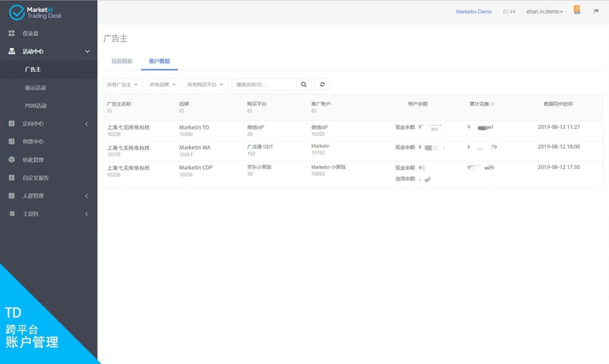
Task: Click the flag icon in header
Action: coord(596,11)
